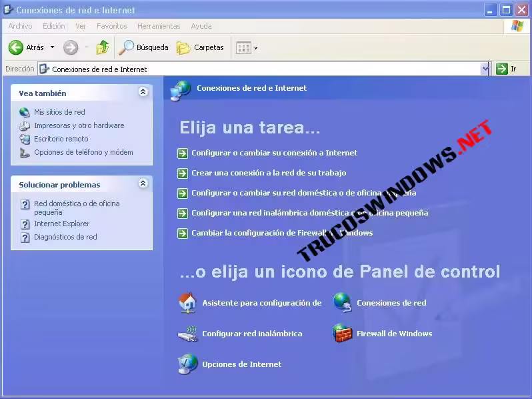Click the Conexiones de red e Internet header icon
Viewport: 532px width, 399px height.
181,91
